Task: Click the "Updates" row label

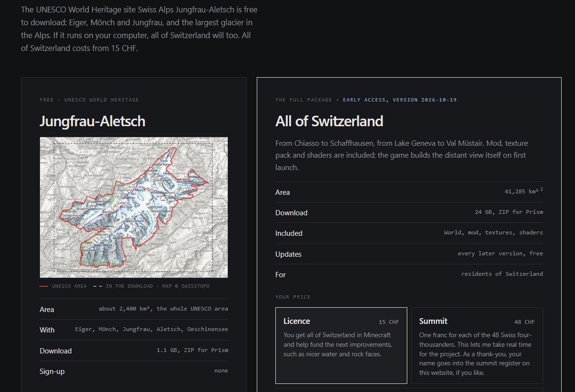Action: pos(288,254)
